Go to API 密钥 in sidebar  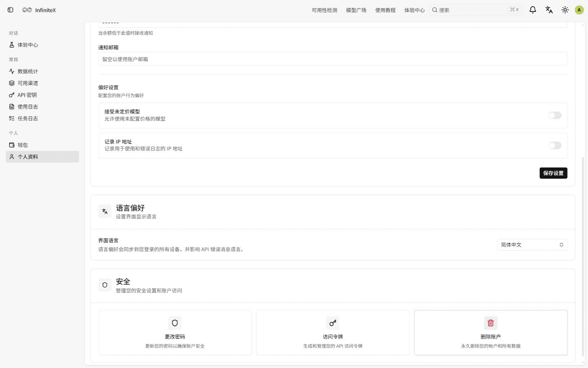[42, 95]
